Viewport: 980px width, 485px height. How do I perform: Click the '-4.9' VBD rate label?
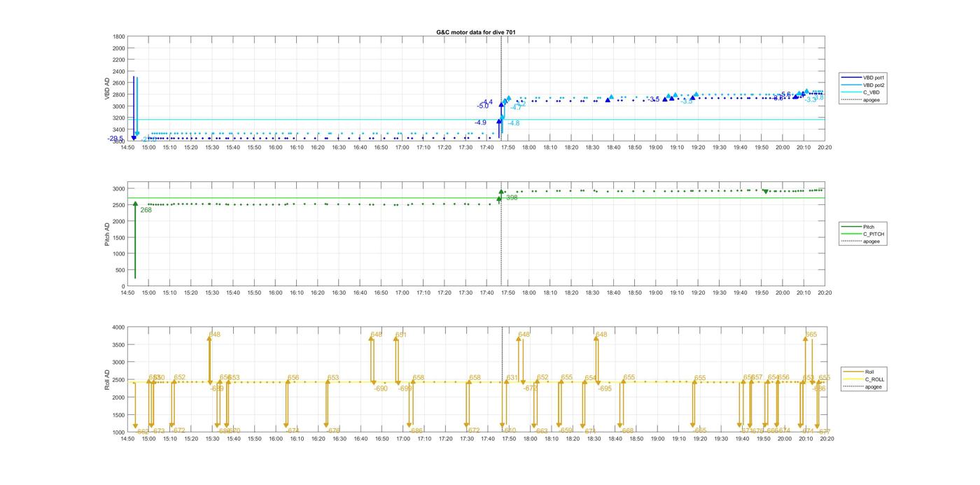(480, 122)
